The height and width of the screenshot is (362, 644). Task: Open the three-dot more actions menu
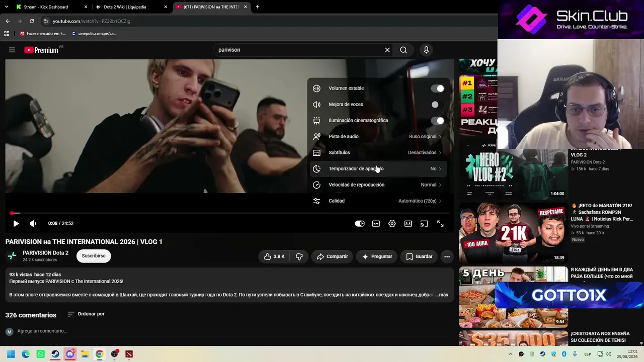coord(447,256)
